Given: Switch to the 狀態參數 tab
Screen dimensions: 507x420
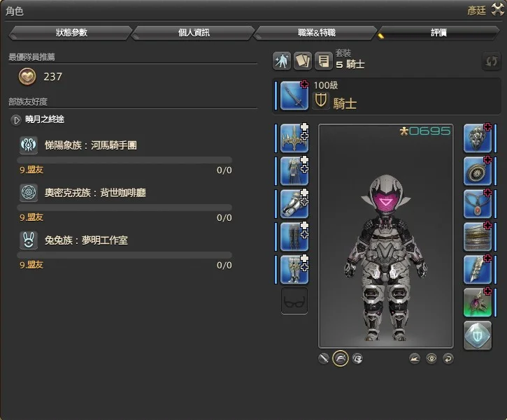Looking at the screenshot, I should click(x=71, y=33).
